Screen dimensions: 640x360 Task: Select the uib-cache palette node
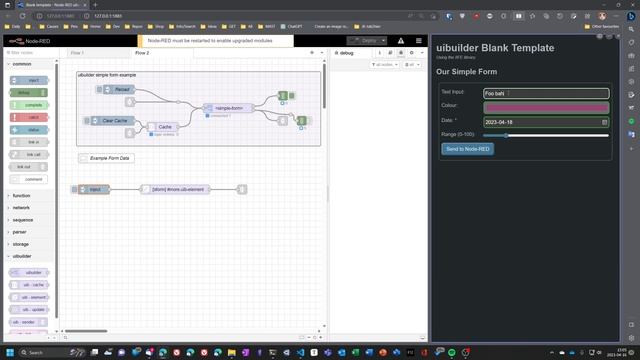29,284
